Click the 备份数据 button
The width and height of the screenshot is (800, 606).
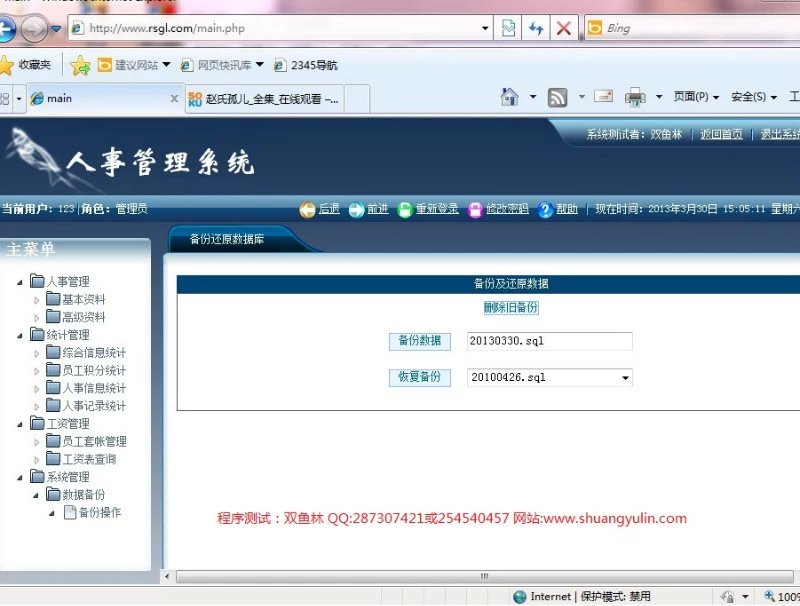tap(419, 341)
